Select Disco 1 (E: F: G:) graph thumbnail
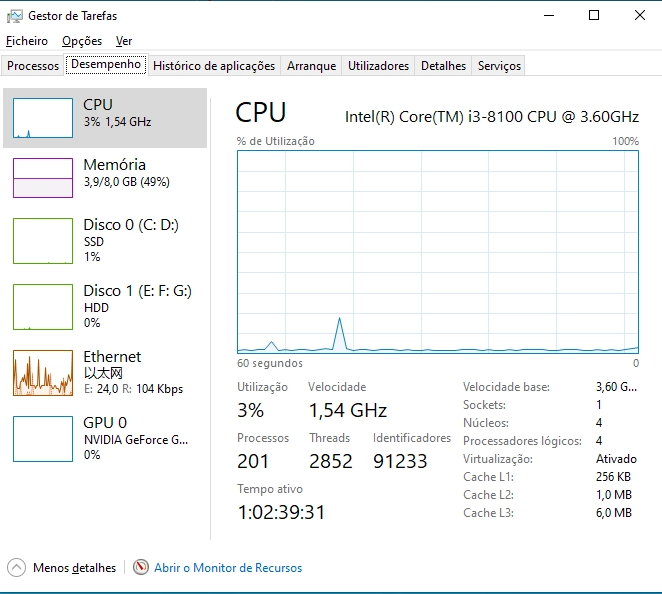 point(43,307)
